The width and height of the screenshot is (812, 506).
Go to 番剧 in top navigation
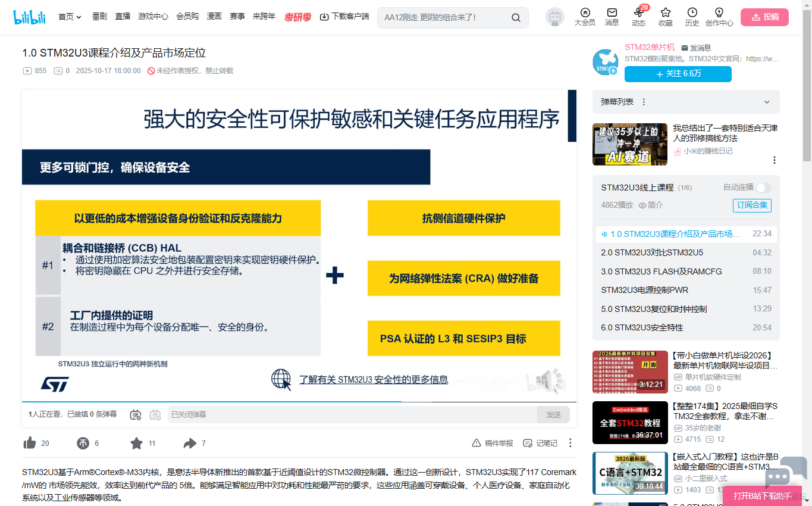point(99,17)
